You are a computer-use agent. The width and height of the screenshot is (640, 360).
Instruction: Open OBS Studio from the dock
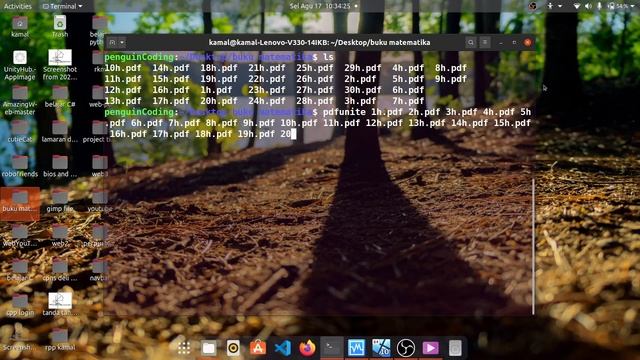(x=406, y=348)
